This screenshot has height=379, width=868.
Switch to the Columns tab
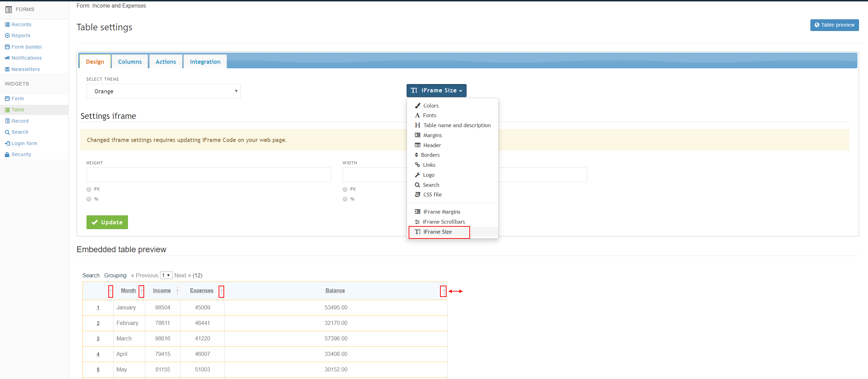tap(130, 62)
